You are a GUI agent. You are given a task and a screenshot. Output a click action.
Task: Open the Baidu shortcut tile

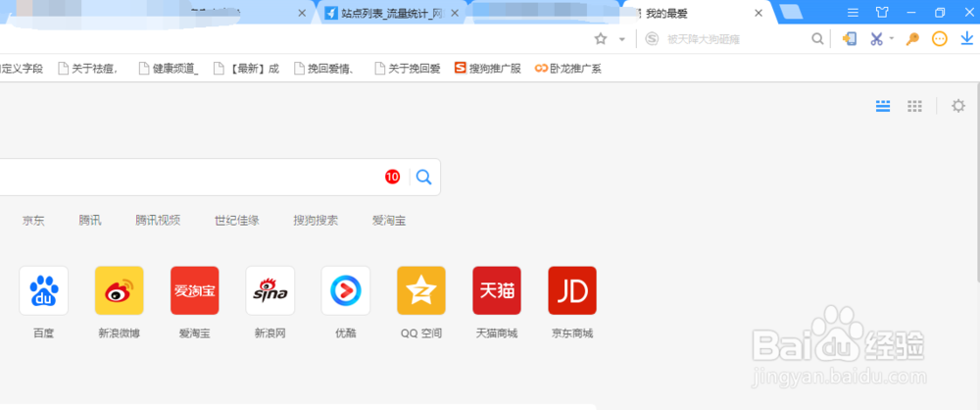(x=44, y=290)
